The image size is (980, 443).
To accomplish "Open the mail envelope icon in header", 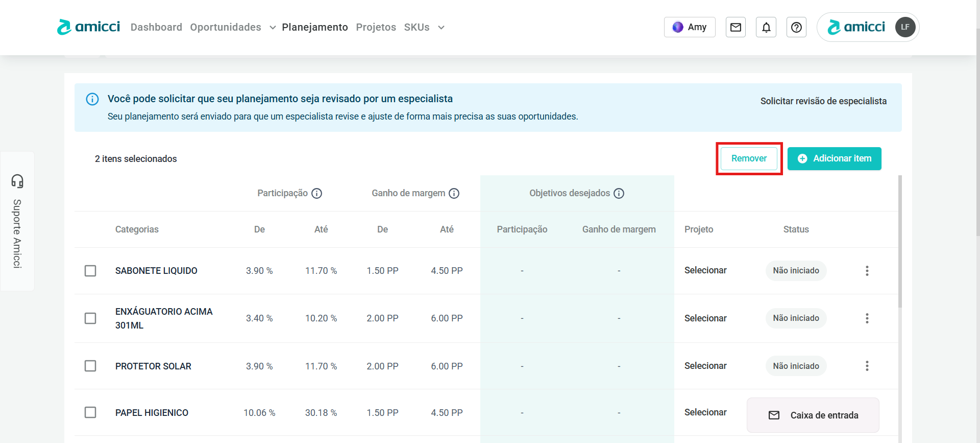I will click(736, 28).
